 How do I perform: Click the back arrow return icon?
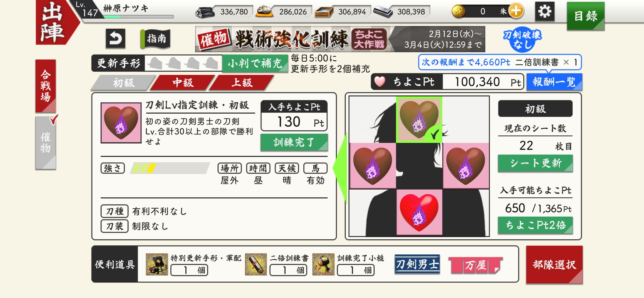click(115, 39)
